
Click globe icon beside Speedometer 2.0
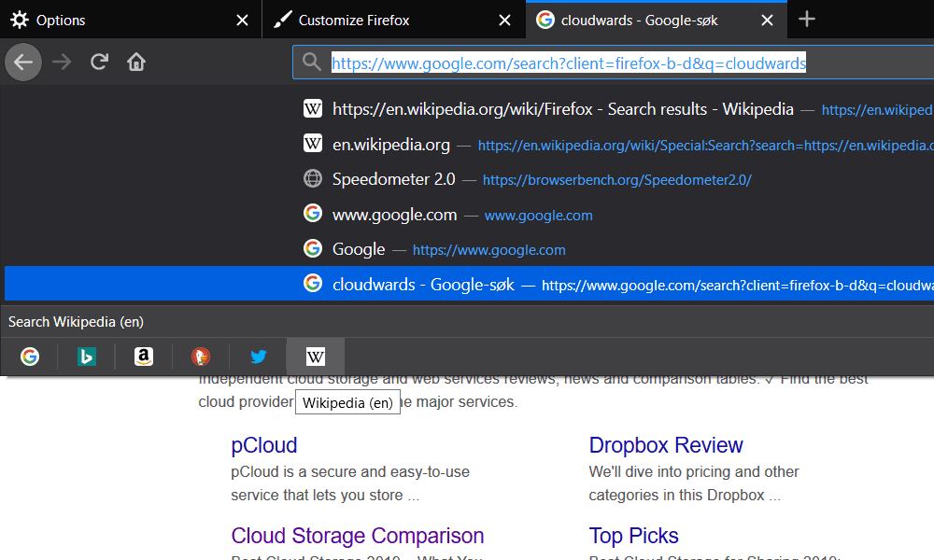(x=313, y=178)
